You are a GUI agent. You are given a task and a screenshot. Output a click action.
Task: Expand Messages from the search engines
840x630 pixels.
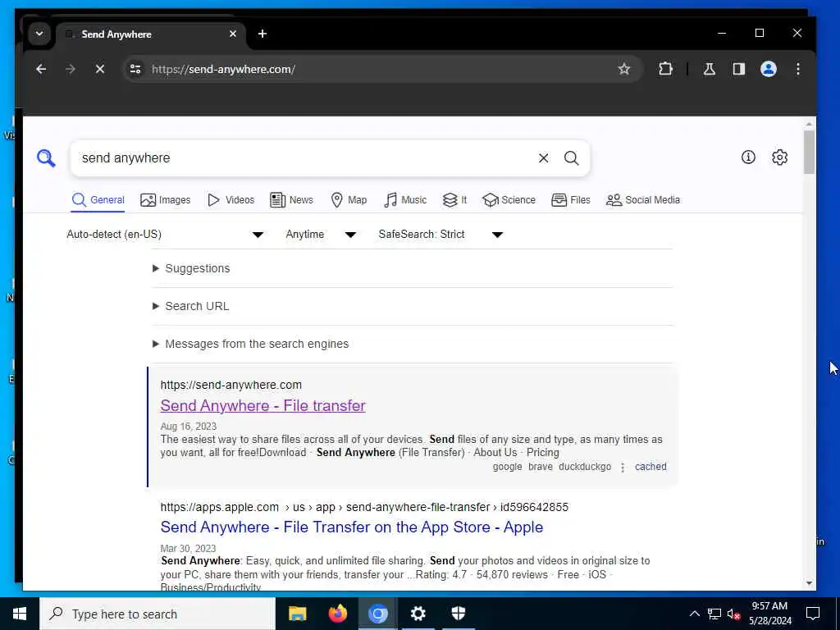[x=251, y=344]
